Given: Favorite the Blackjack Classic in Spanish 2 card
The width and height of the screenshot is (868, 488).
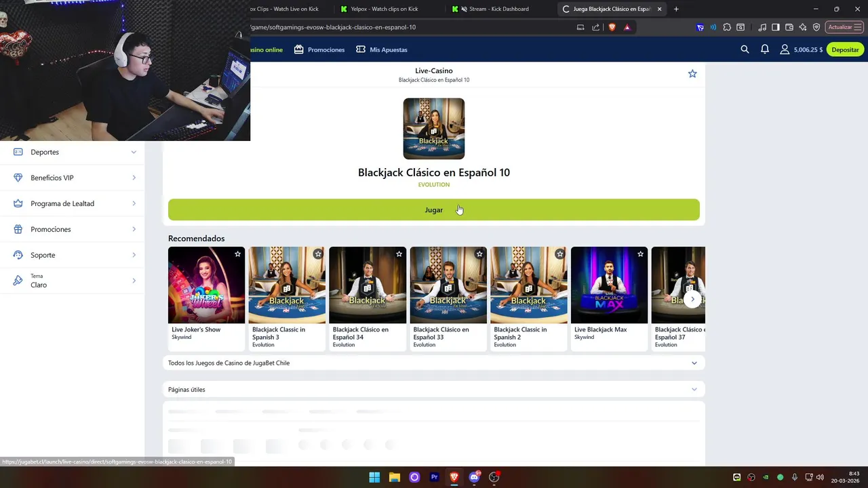Looking at the screenshot, I should tap(559, 254).
